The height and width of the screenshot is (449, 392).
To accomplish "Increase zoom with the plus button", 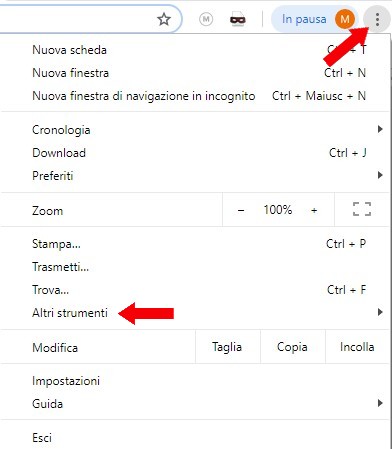I will (x=314, y=210).
